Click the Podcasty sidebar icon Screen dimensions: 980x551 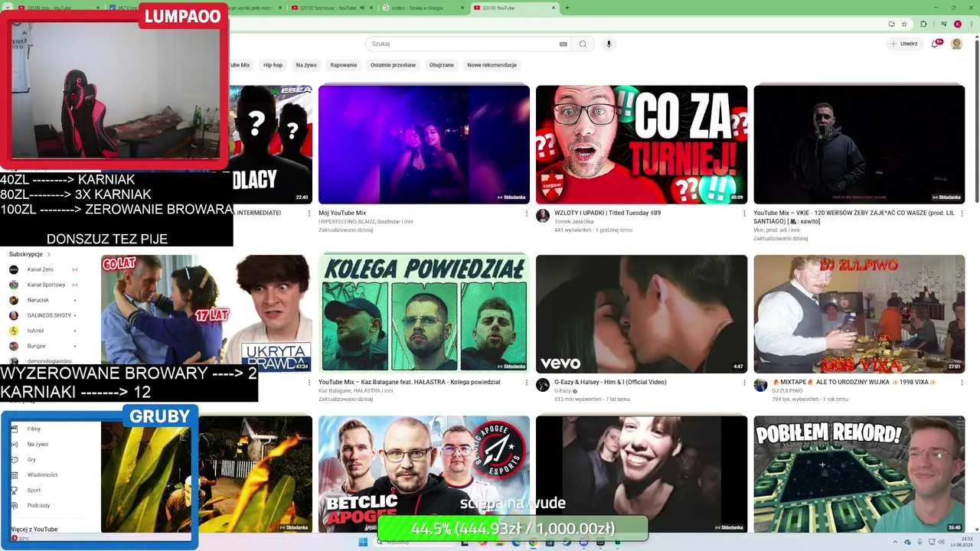click(14, 505)
